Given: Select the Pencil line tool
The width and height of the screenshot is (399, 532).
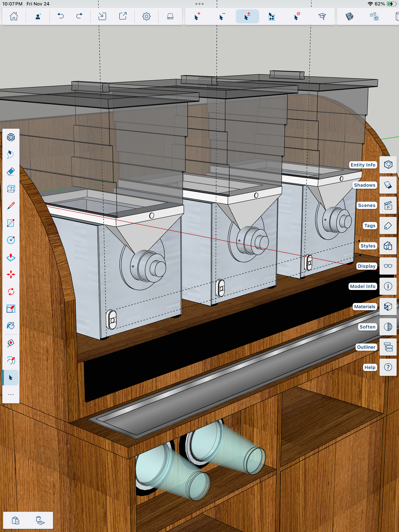Looking at the screenshot, I should [11, 206].
